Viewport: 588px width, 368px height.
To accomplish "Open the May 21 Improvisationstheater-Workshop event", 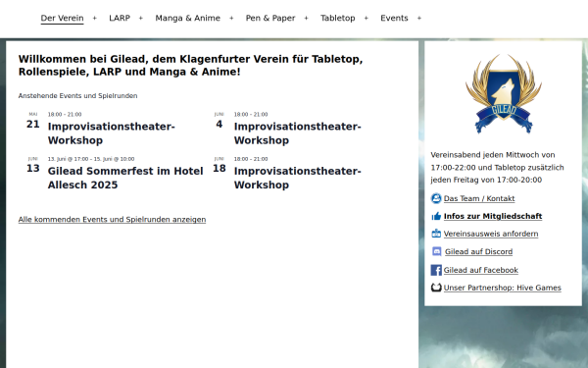I will pos(111,133).
